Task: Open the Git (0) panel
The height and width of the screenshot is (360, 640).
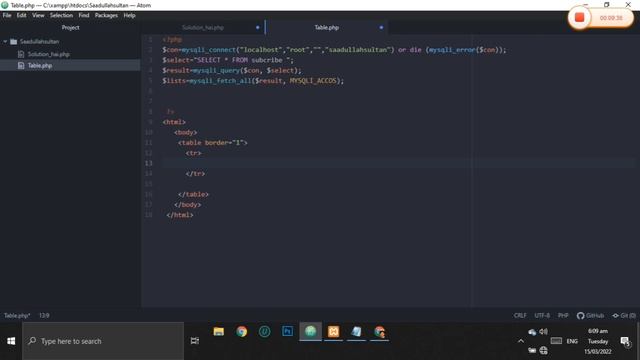Action: pyautogui.click(x=624, y=316)
